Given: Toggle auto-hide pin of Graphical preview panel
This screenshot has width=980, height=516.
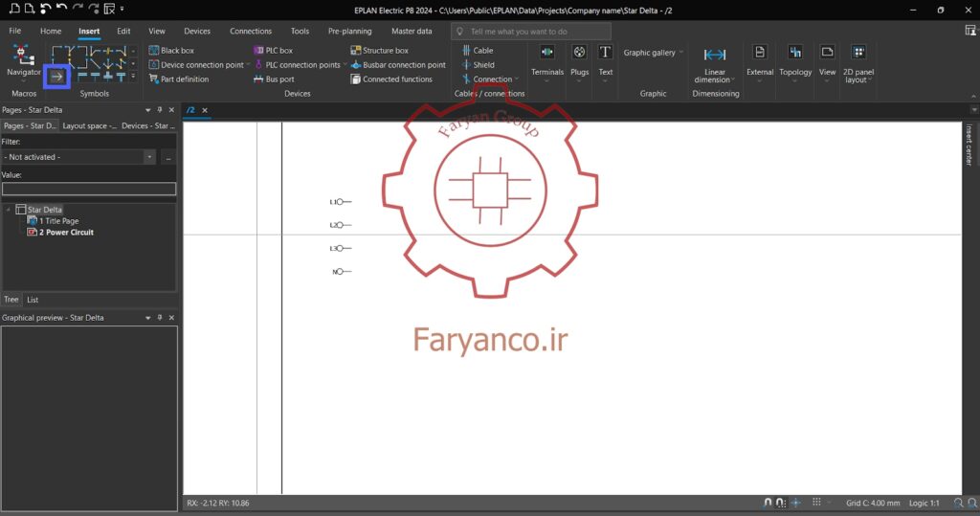Looking at the screenshot, I should click(x=160, y=318).
